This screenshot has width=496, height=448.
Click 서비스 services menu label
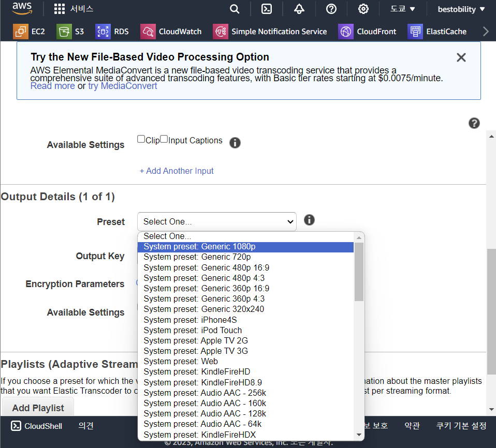click(82, 9)
